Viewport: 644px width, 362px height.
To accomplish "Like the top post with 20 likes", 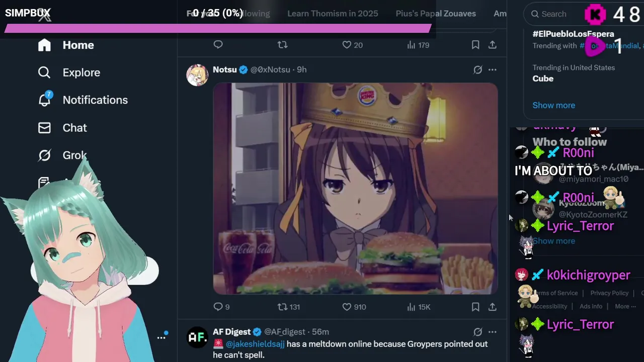I will pos(352,45).
